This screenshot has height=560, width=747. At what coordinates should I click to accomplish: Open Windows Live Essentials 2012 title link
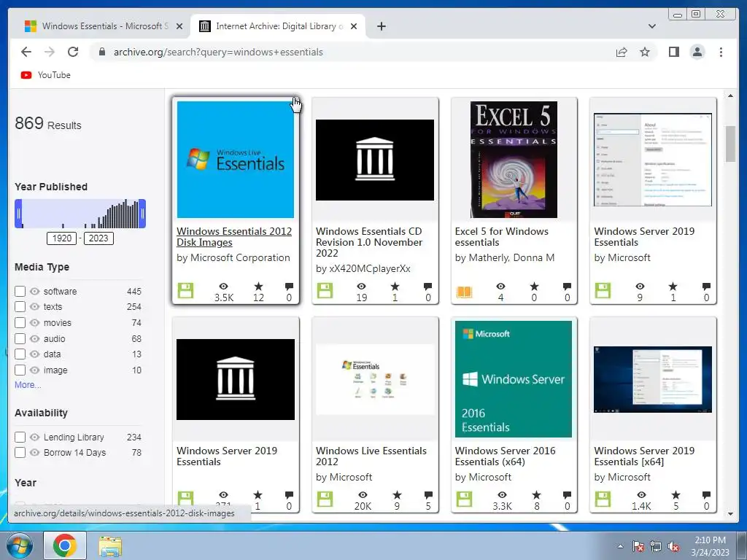[x=371, y=456]
